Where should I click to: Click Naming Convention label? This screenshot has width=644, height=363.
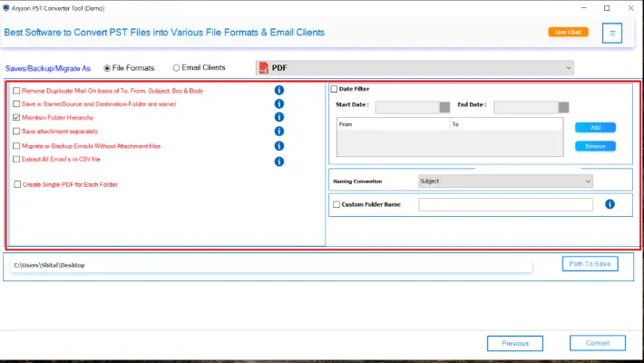tap(357, 181)
